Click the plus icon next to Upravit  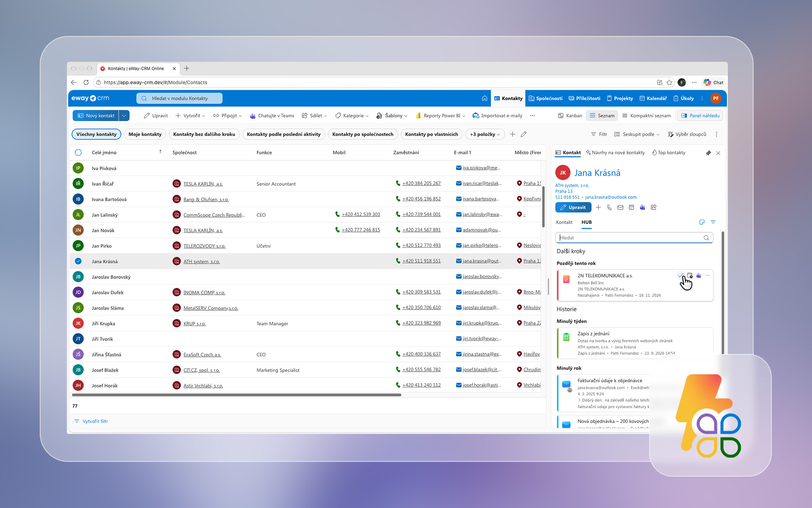[x=598, y=207]
